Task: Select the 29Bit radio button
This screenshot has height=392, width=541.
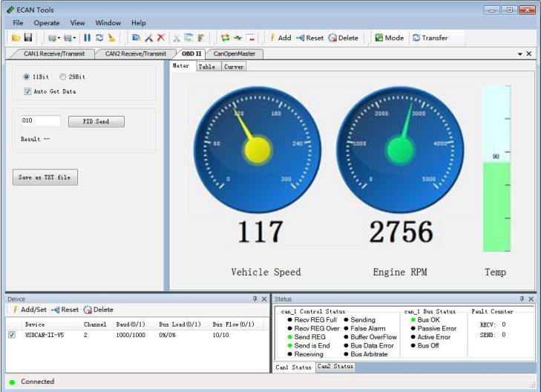Action: [62, 77]
